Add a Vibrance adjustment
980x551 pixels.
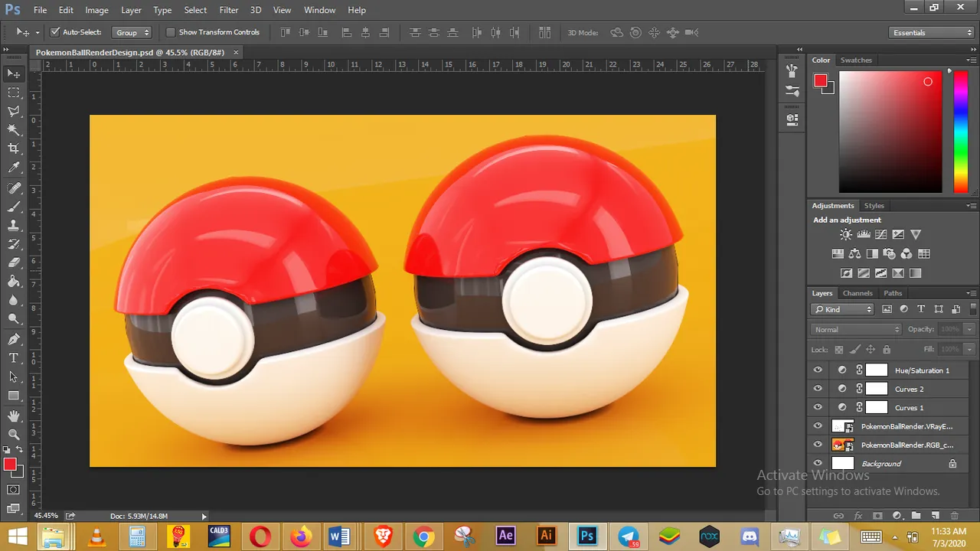coord(916,235)
